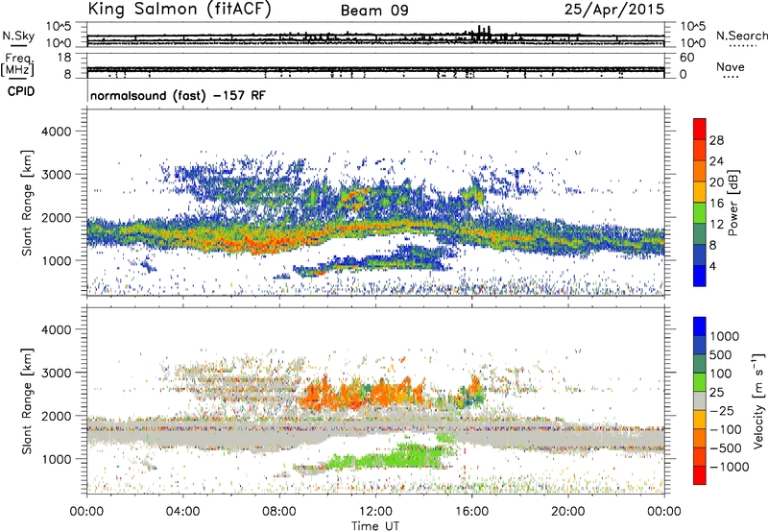This screenshot has height=532, width=768.
Task: Select the red bottom velocity swatch below -1000
Action: point(700,475)
